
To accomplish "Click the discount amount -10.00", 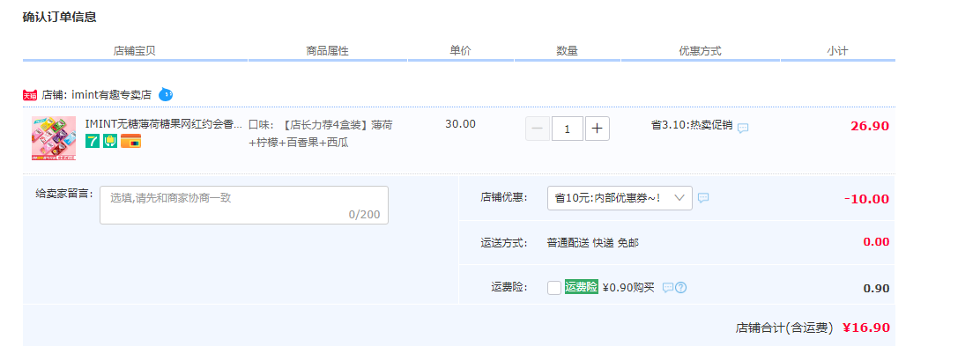I will 866,199.
